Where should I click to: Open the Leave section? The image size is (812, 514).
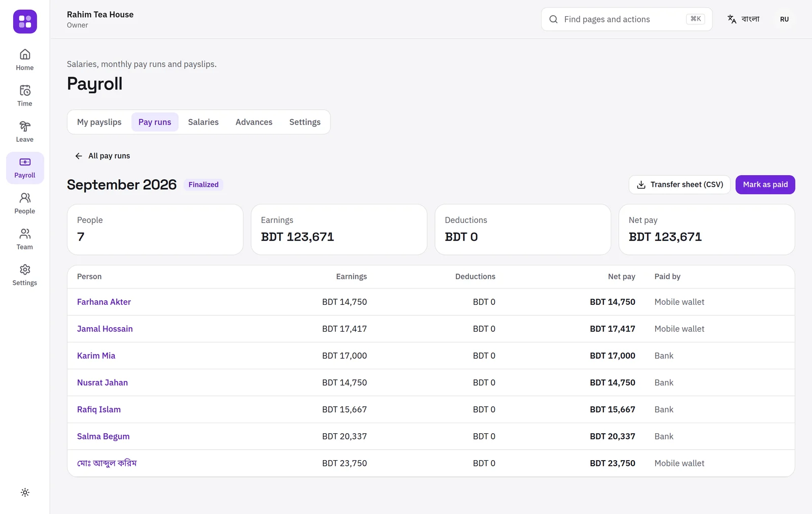[x=25, y=132]
